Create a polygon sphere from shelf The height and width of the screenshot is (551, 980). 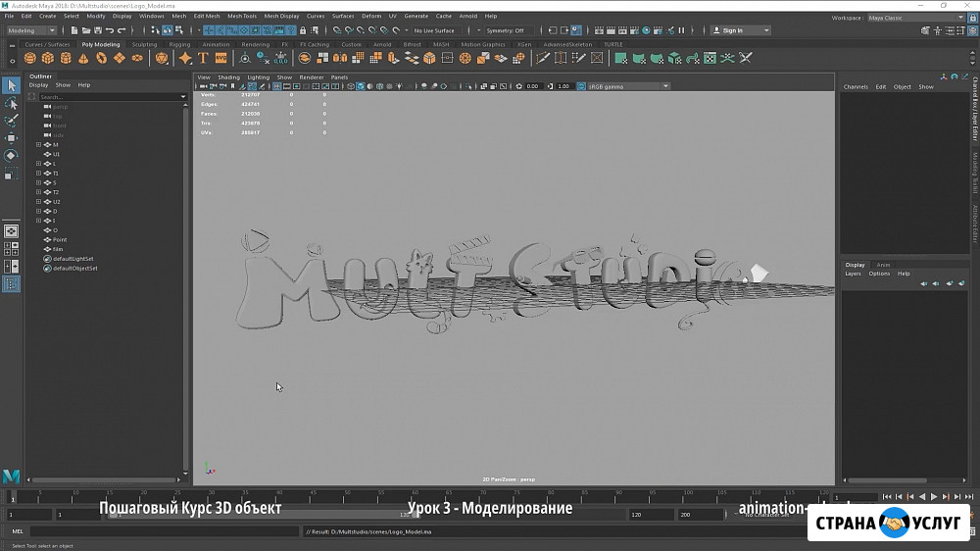[x=30, y=58]
